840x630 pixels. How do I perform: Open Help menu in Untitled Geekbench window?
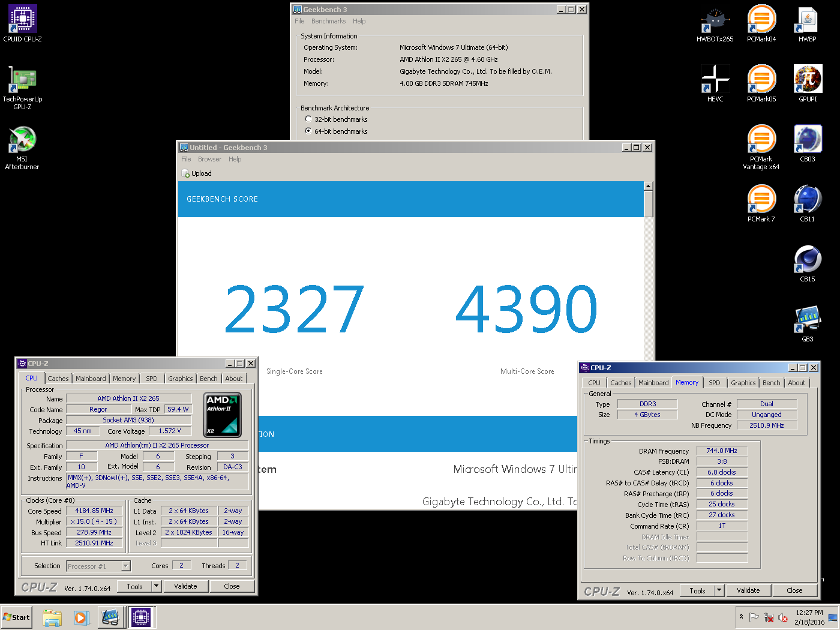235,159
